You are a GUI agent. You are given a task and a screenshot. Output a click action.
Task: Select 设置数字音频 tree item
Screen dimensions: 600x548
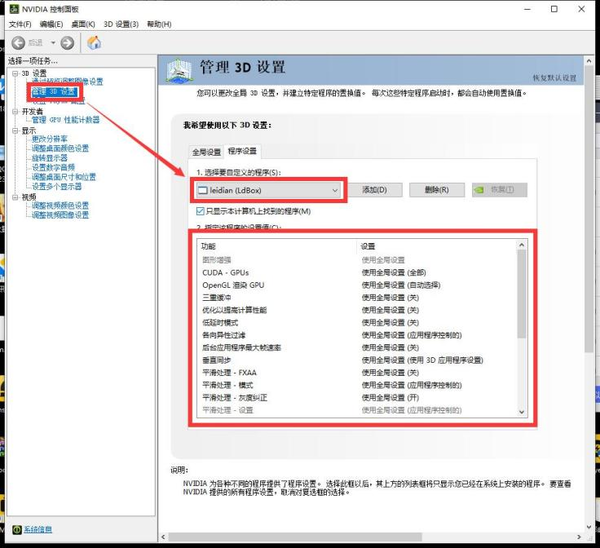point(53,167)
